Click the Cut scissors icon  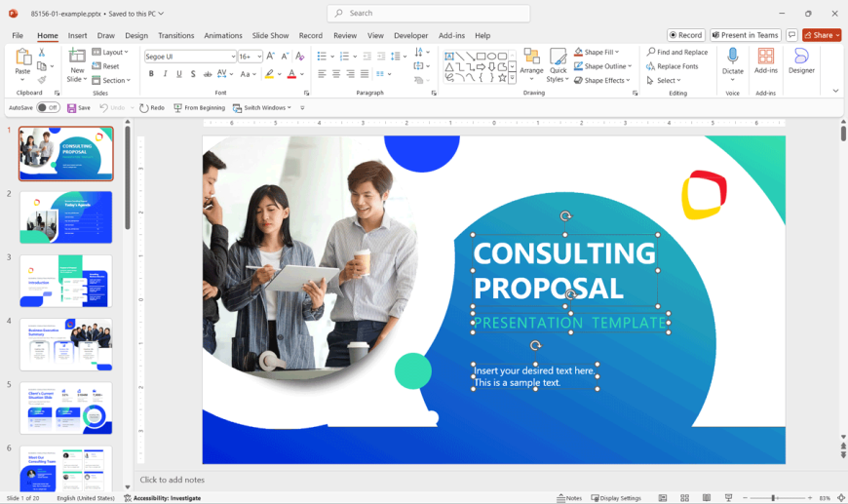[x=42, y=53]
